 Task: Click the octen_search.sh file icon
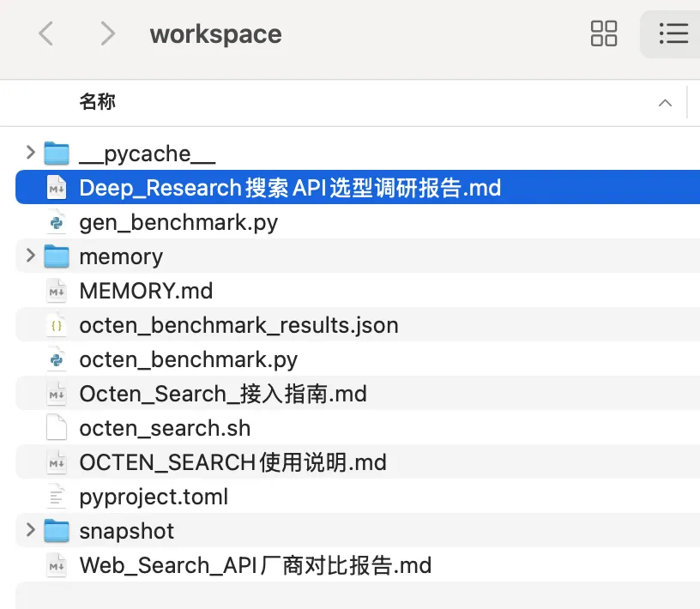(x=57, y=428)
